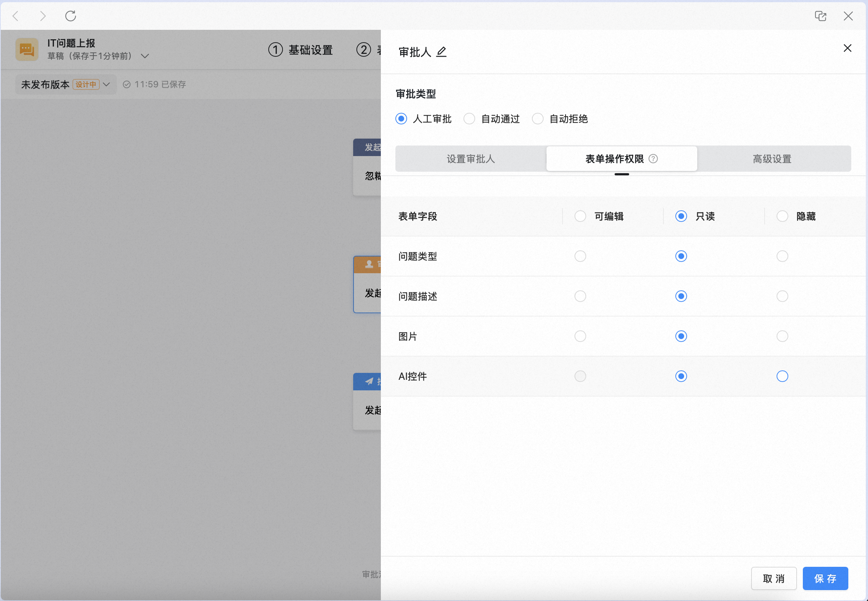Hide the 问题描述 field
The width and height of the screenshot is (868, 601).
coord(782,296)
